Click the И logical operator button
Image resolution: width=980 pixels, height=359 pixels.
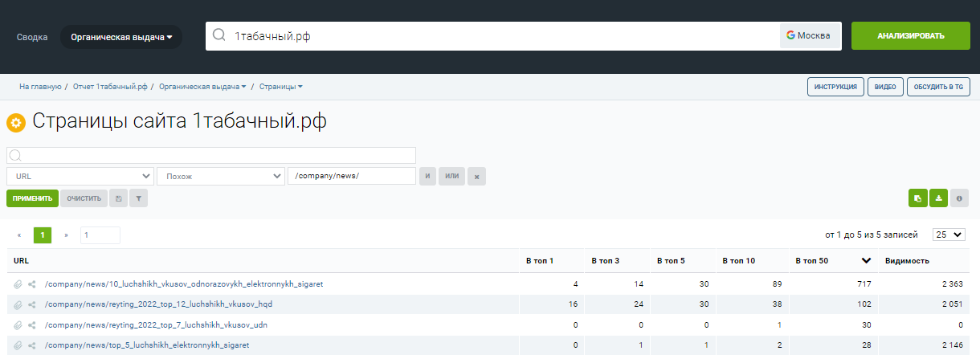[x=427, y=176]
